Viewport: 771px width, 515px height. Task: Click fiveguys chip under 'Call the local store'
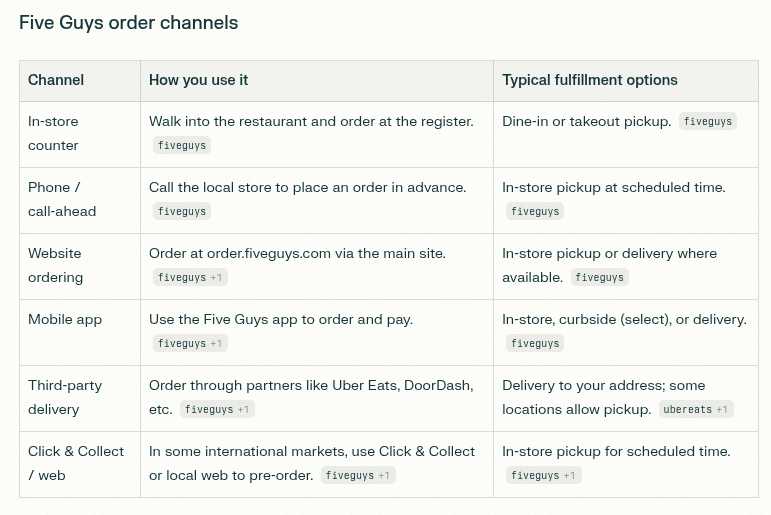tap(182, 211)
